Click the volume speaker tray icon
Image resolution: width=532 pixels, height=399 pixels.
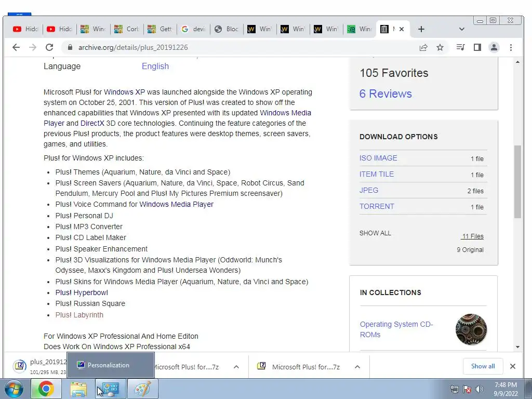click(x=480, y=389)
